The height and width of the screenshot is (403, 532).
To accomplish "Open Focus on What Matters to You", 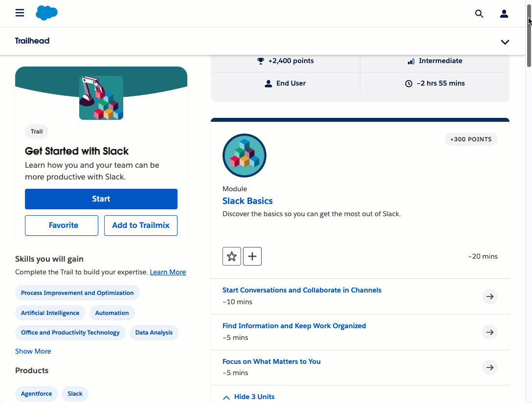I will pyautogui.click(x=271, y=361).
